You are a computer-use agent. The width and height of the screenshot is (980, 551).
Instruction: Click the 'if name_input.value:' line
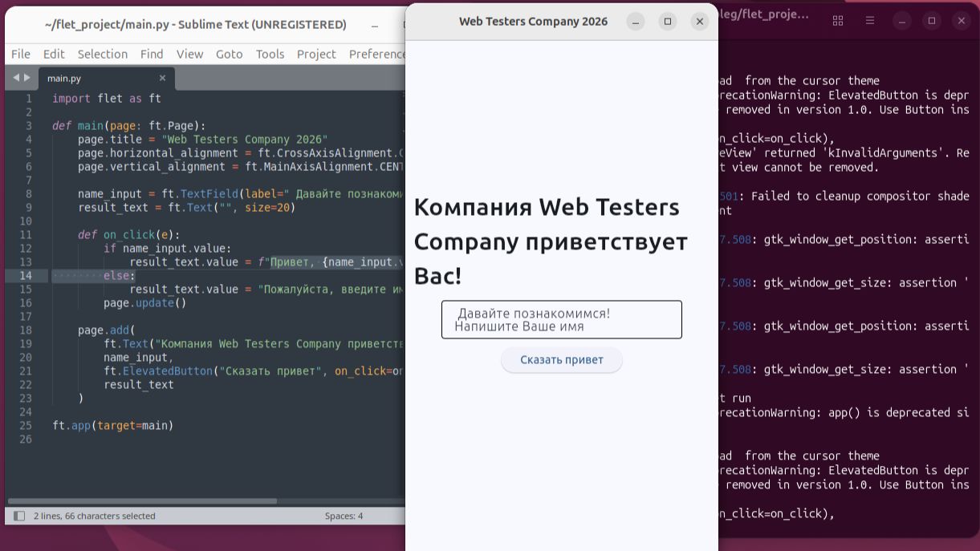[168, 249]
